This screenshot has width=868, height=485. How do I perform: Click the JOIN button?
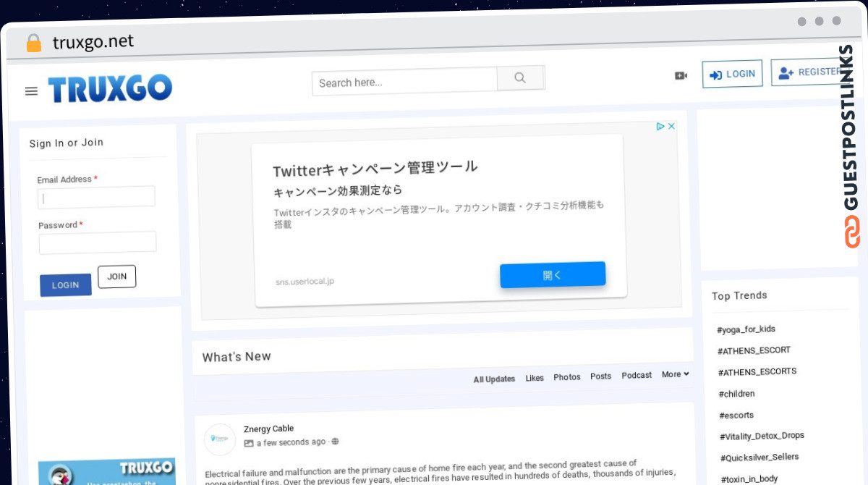(117, 277)
